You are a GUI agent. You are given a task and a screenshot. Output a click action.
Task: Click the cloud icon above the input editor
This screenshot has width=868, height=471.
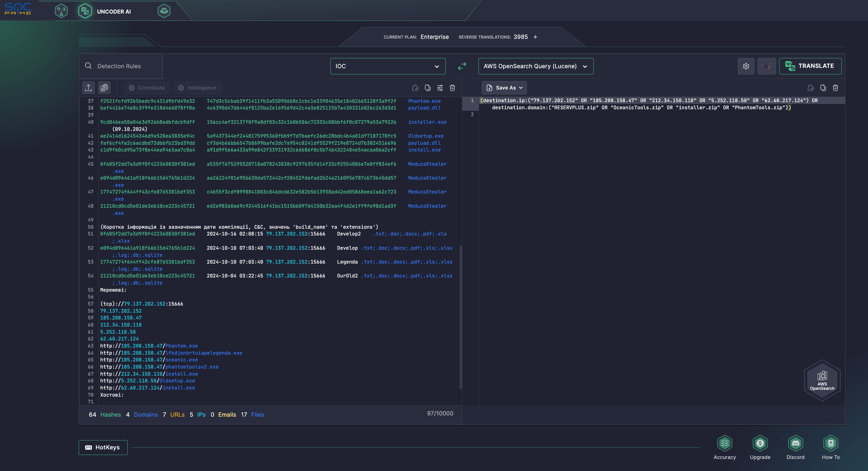[x=415, y=88]
